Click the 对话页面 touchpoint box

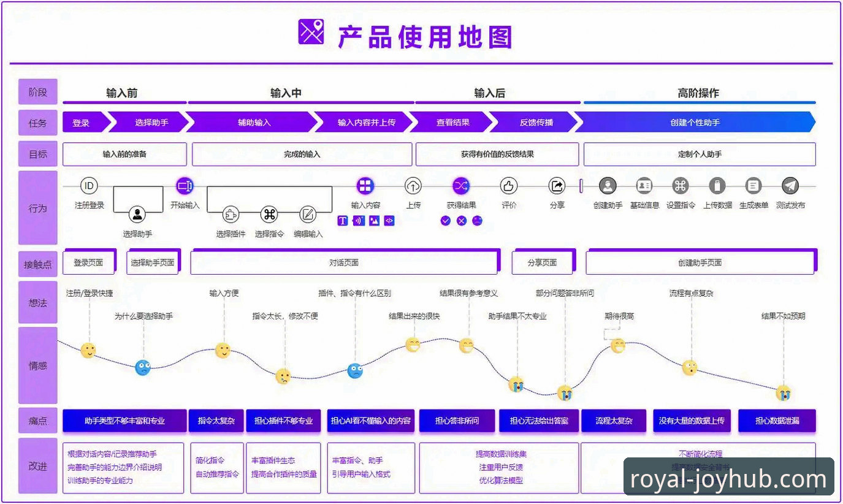click(x=344, y=262)
